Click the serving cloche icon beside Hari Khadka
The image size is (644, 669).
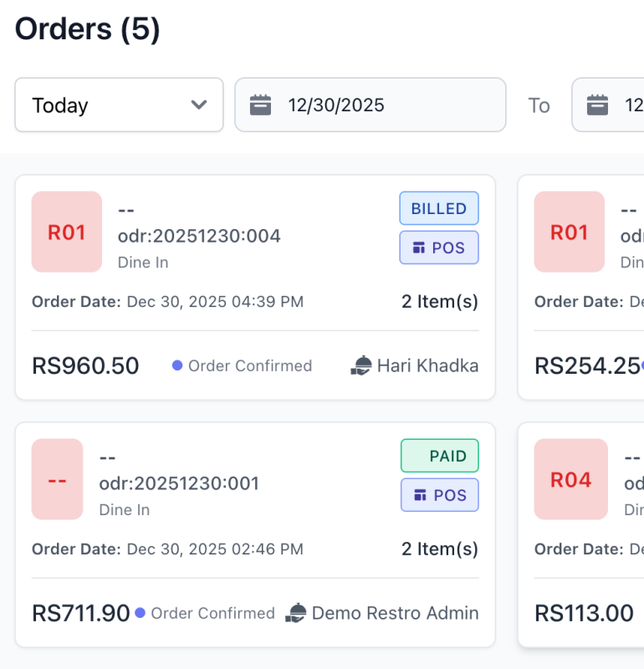pyautogui.click(x=364, y=365)
